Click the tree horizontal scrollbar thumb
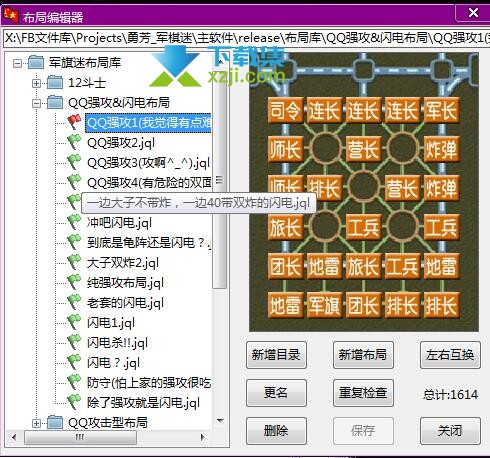The width and height of the screenshot is (490, 458). [80, 437]
